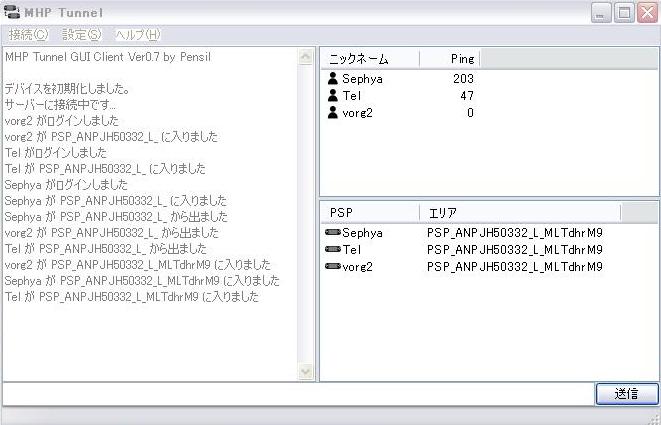Close the MHP Tunnel window

tap(648, 13)
